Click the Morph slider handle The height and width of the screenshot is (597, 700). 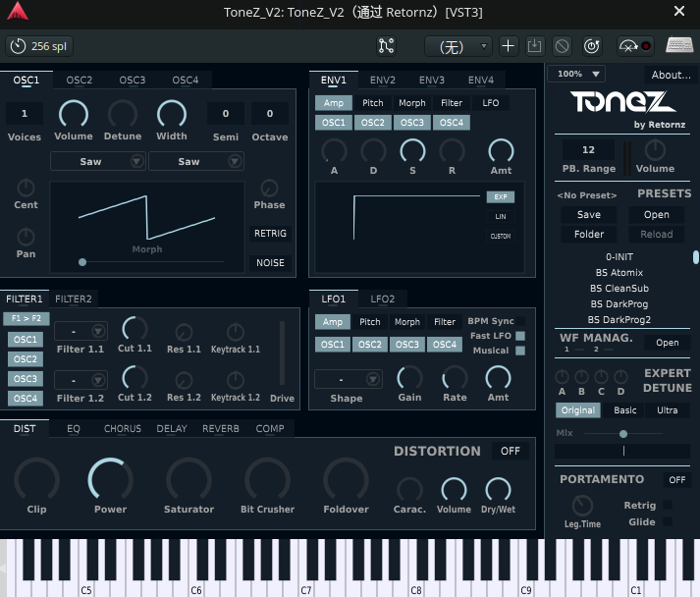(x=82, y=262)
